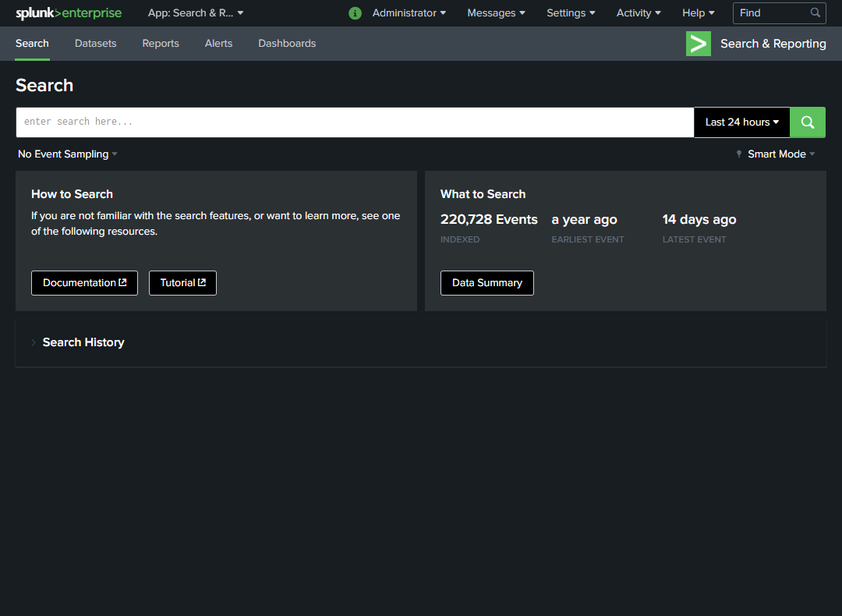Viewport: 842px width, 616px height.
Task: Click the green Search & Reporting app icon
Action: 698,44
